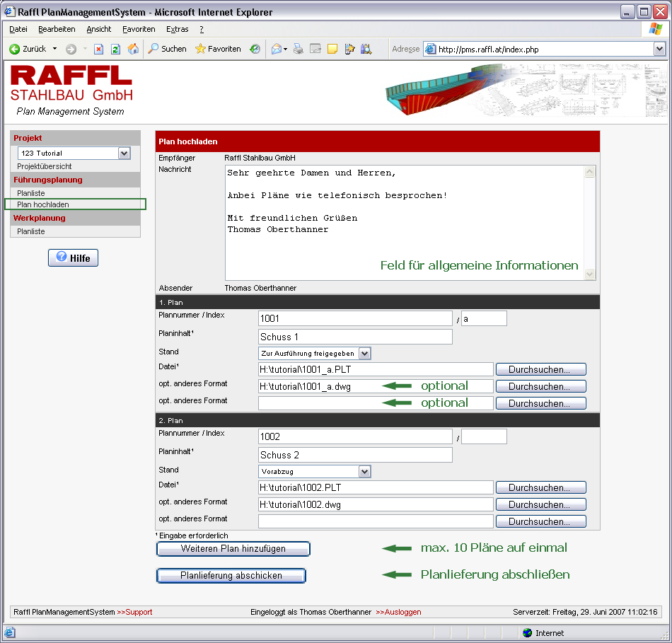
Task: Click the Zurück back arrow icon
Action: pos(14,49)
